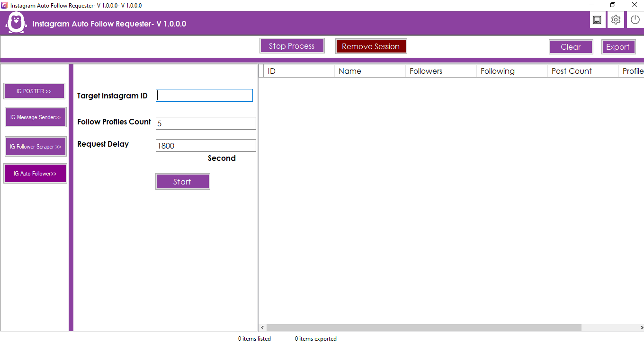
Task: Start the auto follow process
Action: tap(183, 181)
